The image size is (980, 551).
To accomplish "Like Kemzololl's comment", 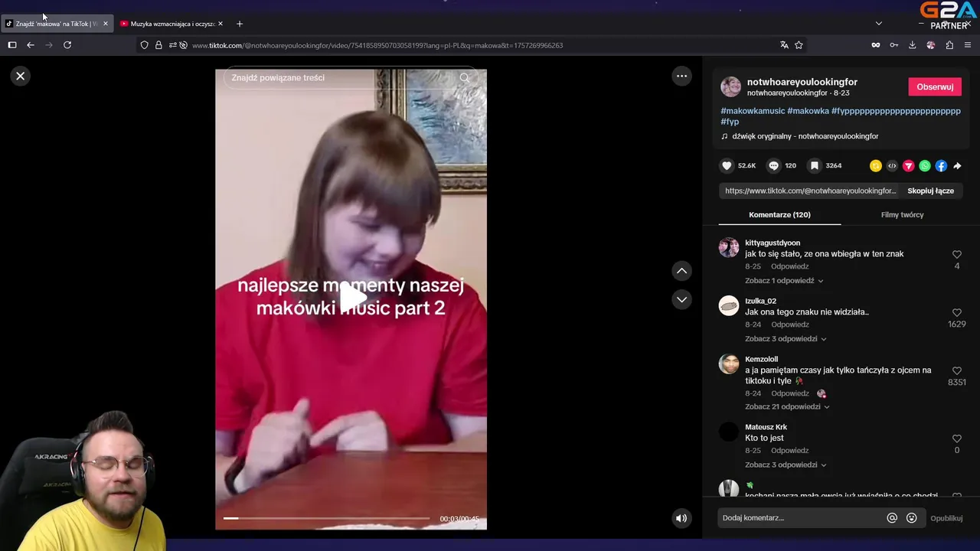I will (x=957, y=370).
